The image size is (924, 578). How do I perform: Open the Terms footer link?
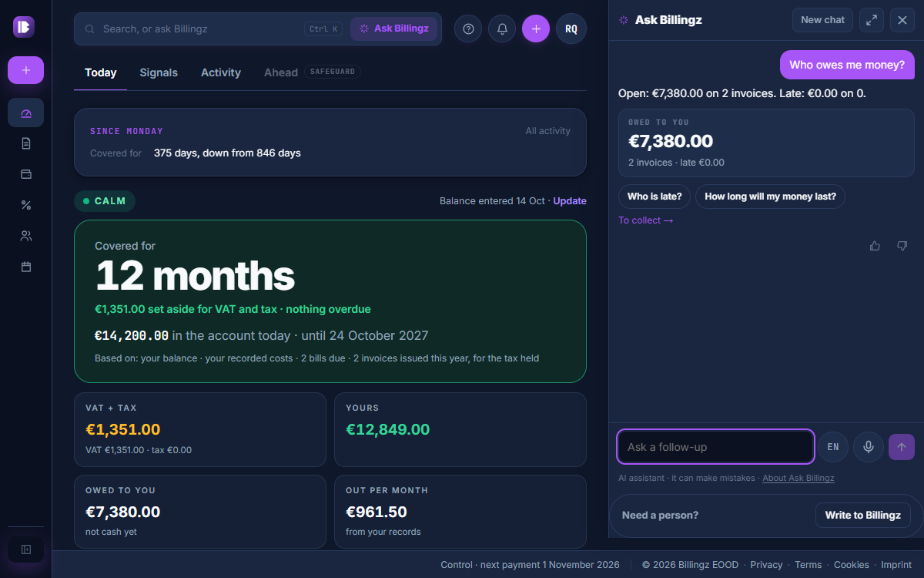click(x=808, y=565)
